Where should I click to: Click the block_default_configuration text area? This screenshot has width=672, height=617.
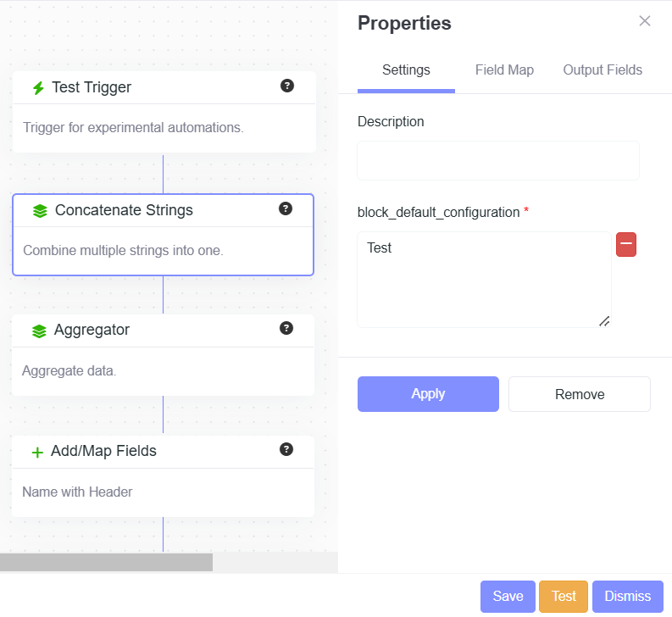pyautogui.click(x=484, y=280)
